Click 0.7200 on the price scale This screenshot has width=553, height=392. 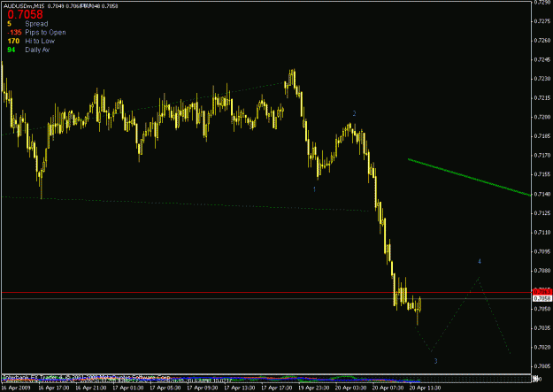(x=542, y=117)
